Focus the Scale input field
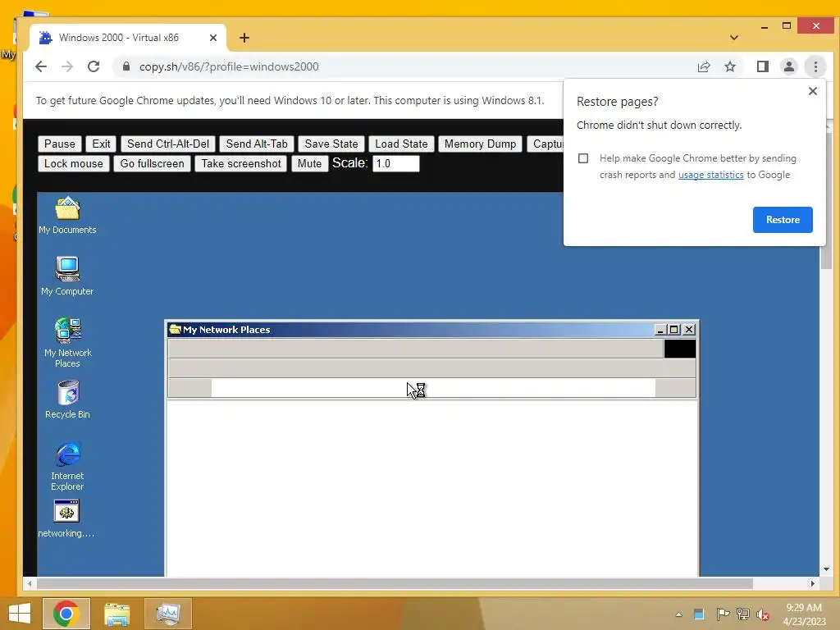The image size is (840, 630). pyautogui.click(x=395, y=163)
